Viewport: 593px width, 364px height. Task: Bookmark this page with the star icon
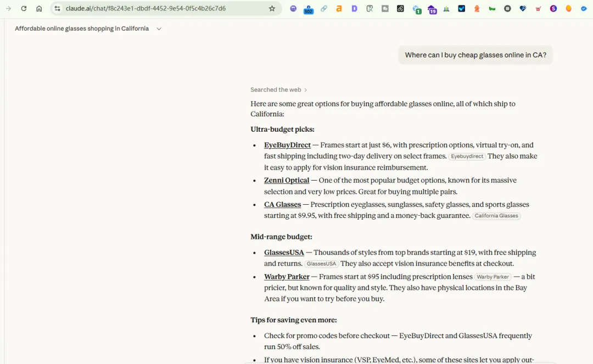[272, 8]
